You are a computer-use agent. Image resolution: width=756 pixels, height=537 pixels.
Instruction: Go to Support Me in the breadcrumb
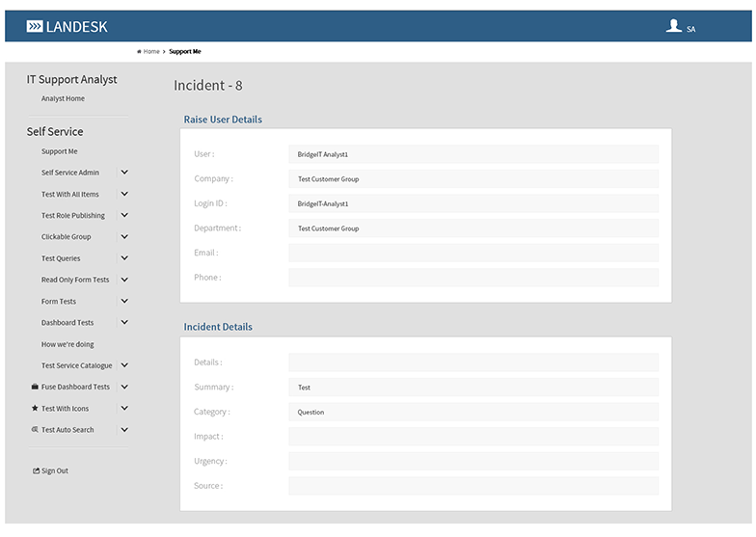point(185,52)
